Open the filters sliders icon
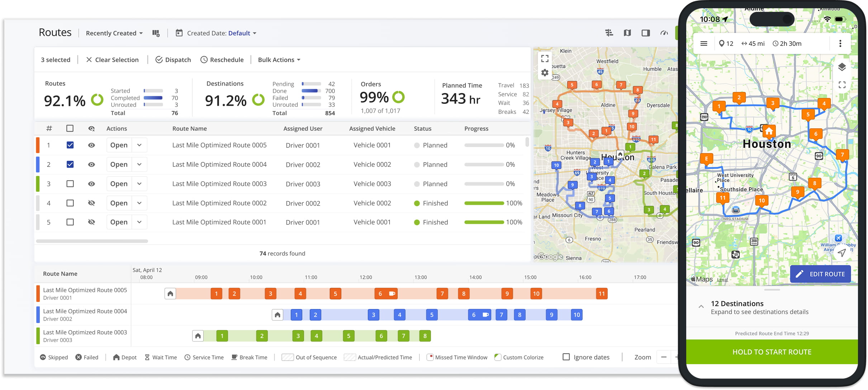Image resolution: width=868 pixels, height=390 pixels. (609, 33)
